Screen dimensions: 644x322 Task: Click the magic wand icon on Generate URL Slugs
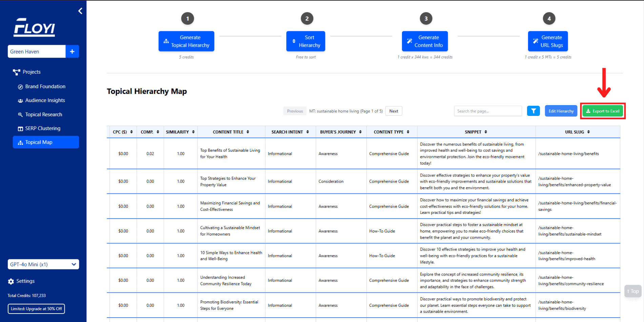[x=536, y=41]
